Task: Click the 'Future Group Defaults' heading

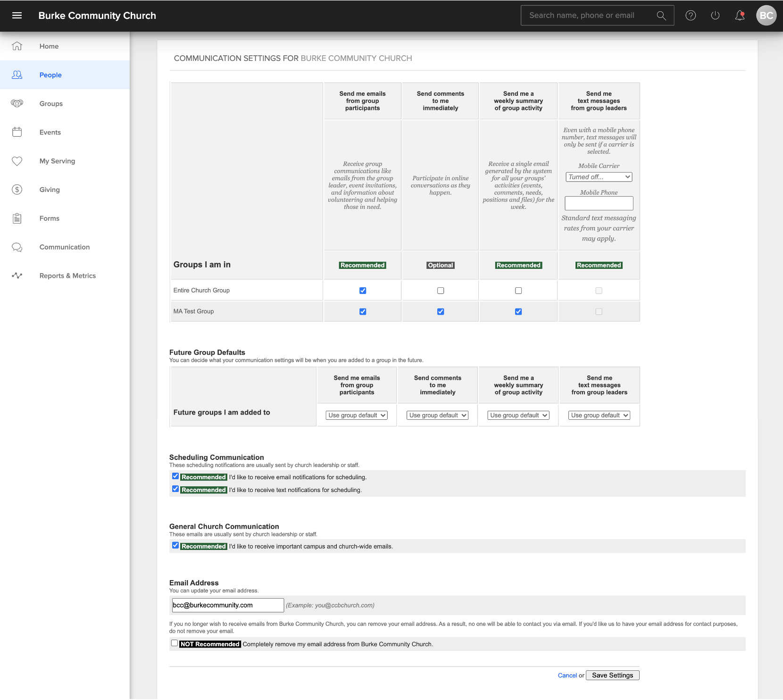Action: [207, 352]
